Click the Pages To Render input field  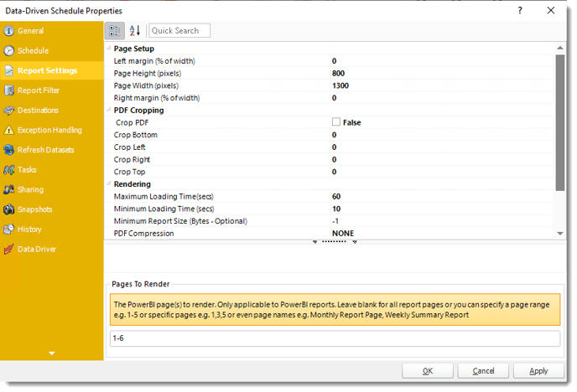(335, 338)
